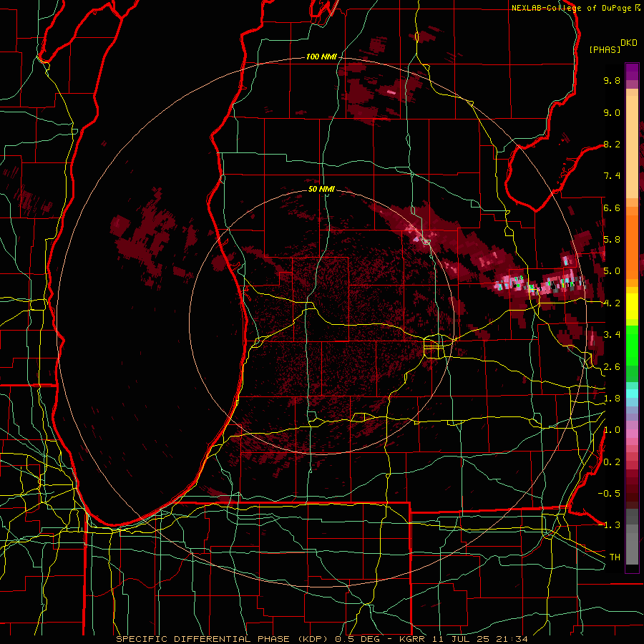Click the Specific Differential Phase (KDP) caption
The width and height of the screenshot is (644, 644).
coord(223,639)
